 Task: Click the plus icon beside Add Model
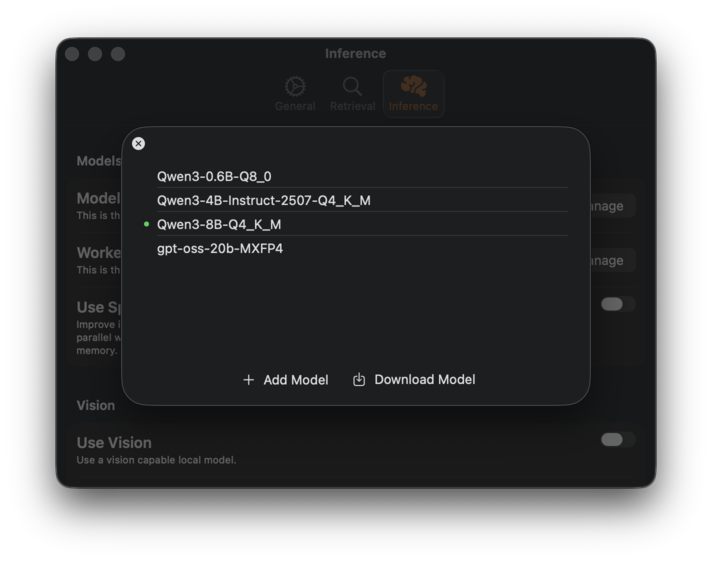point(249,380)
